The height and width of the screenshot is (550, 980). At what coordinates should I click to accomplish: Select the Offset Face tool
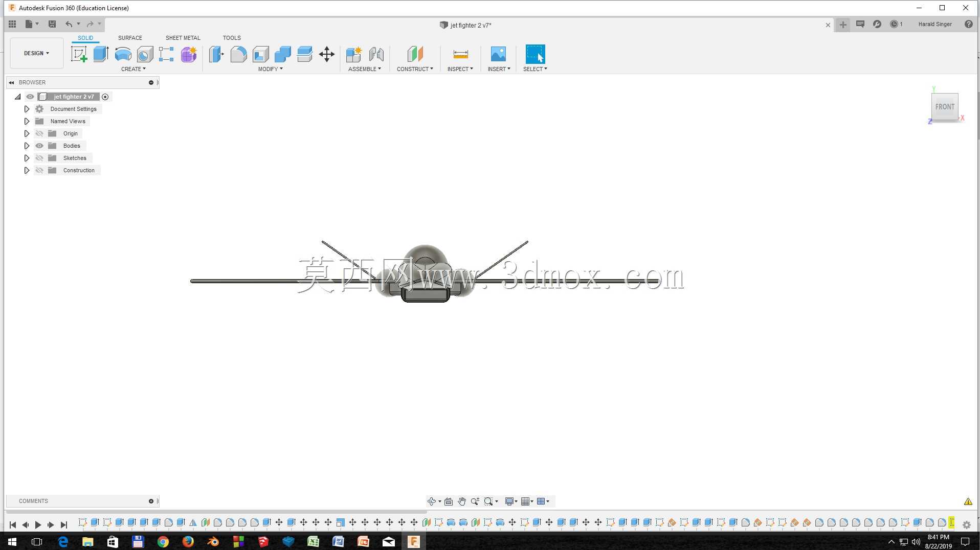(304, 54)
